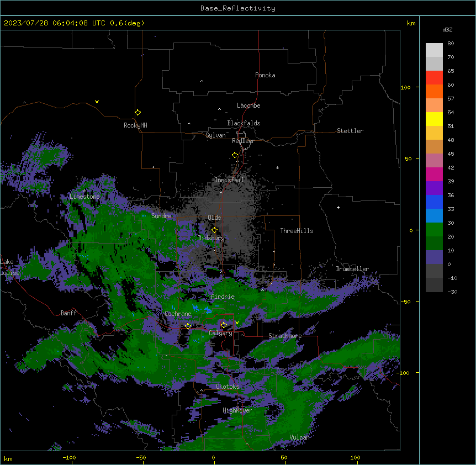Viewport: 476px width, 465px height.
Task: Select the purple 36-39 dBZ legend swatch
Action: pos(434,188)
